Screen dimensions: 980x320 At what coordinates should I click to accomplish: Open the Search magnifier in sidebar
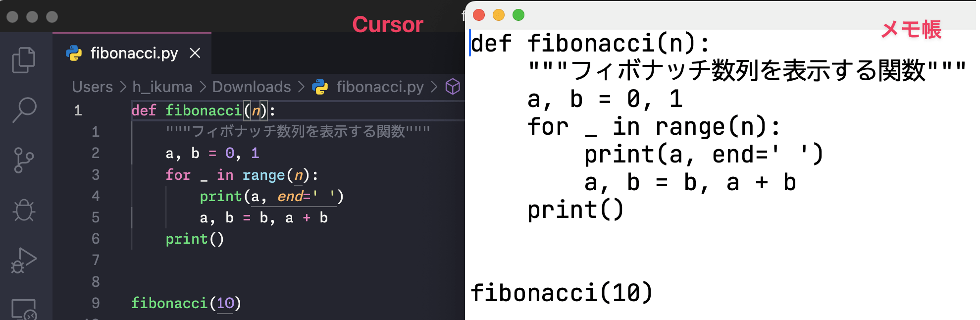coord(24,110)
